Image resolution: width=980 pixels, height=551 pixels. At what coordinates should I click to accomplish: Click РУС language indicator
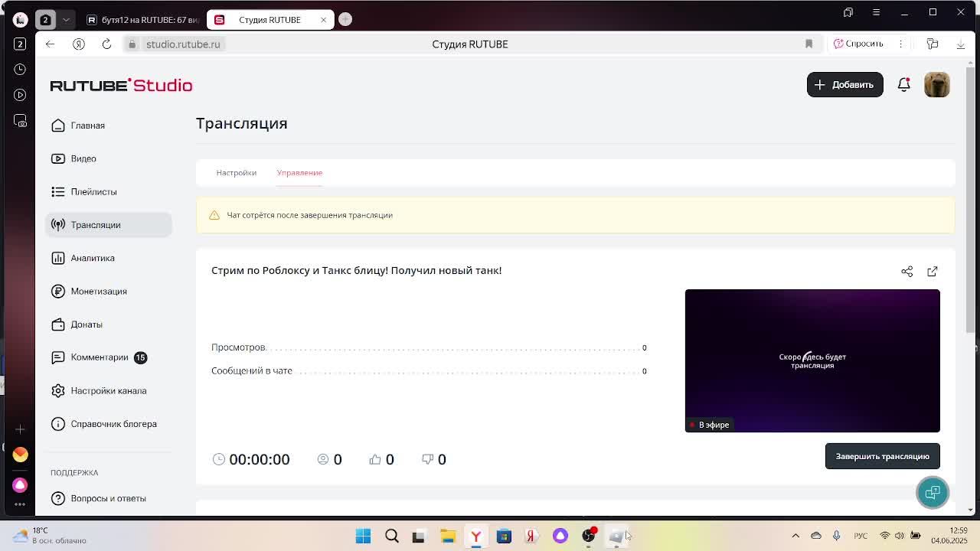coord(861,536)
